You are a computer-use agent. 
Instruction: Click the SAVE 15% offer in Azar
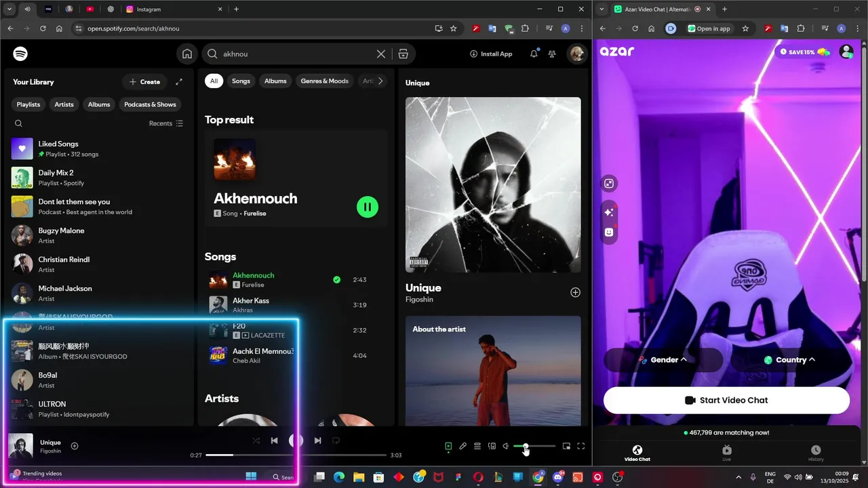(805, 52)
